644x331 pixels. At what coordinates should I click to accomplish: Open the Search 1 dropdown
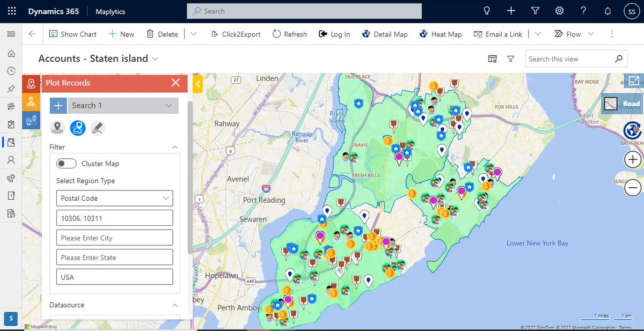123,106
